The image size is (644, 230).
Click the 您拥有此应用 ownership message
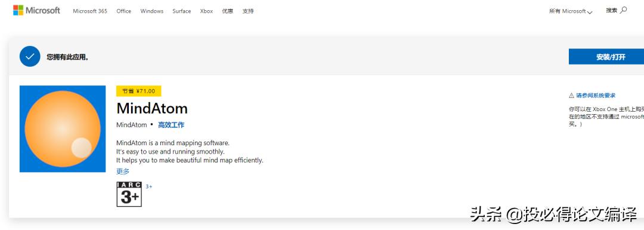68,57
